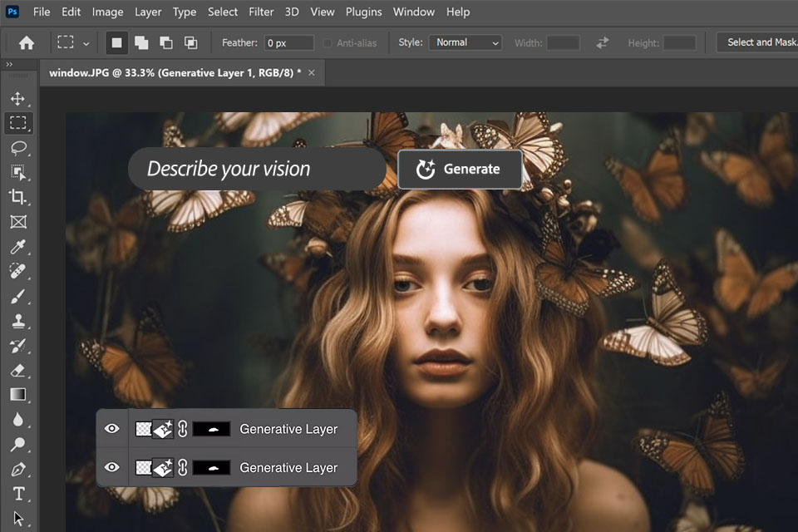Toggle mask link on top Generative Layer

click(183, 429)
